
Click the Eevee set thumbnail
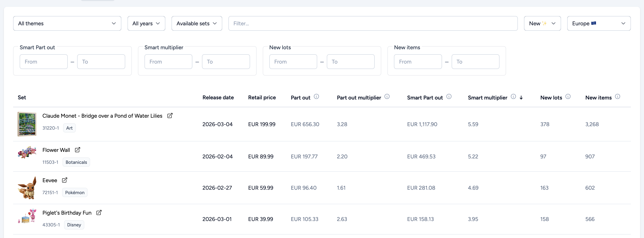(x=27, y=188)
